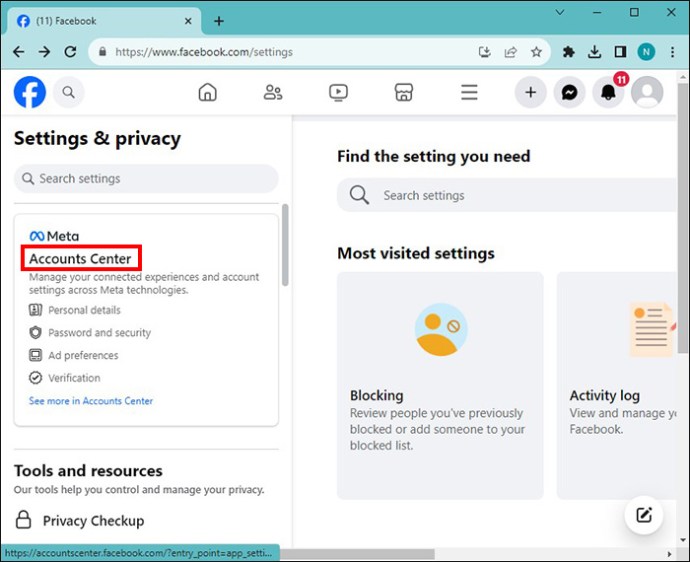Click See more in Accounts Center

91,401
